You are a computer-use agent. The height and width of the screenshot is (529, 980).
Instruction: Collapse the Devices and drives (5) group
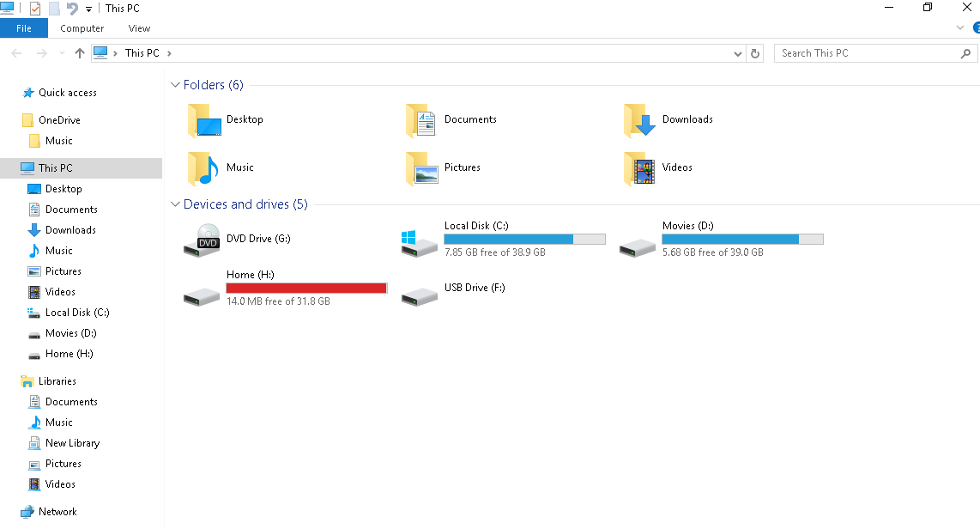(x=175, y=204)
